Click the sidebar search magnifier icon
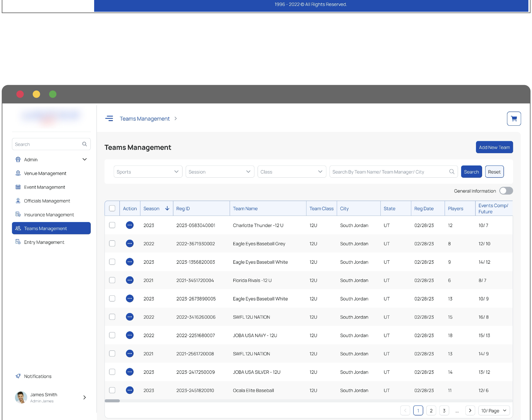The height and width of the screenshot is (420, 532). 84,144
